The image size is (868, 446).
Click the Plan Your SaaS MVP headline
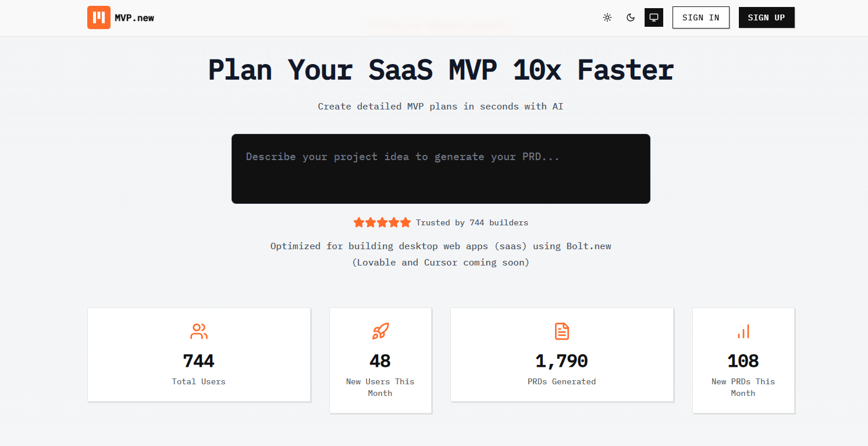click(440, 70)
